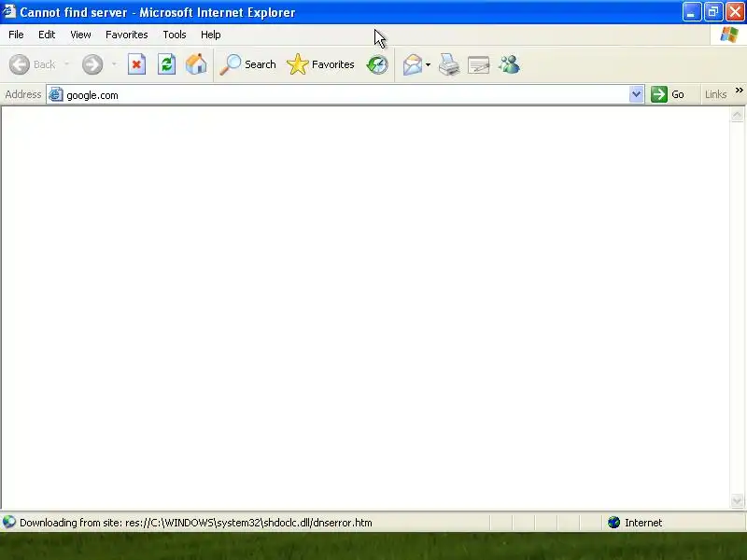Click the IE icon in title bar
Screen dimensions: 747x560
(9, 11)
